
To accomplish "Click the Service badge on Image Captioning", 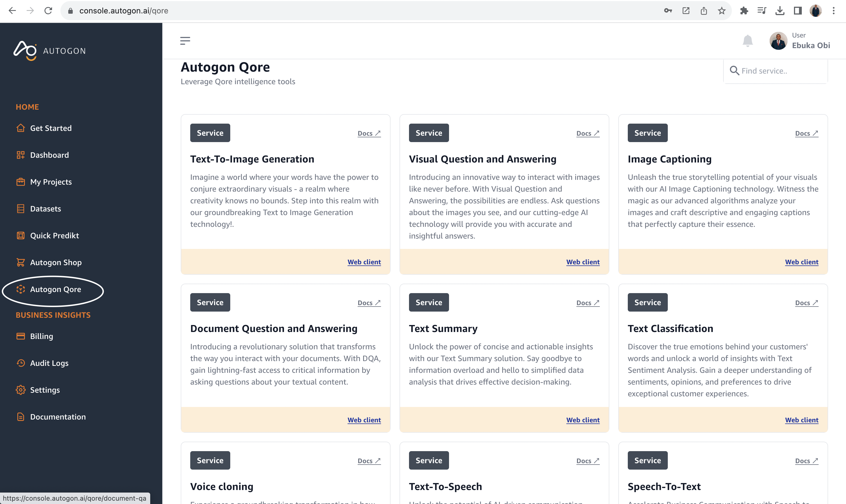I will (x=647, y=133).
